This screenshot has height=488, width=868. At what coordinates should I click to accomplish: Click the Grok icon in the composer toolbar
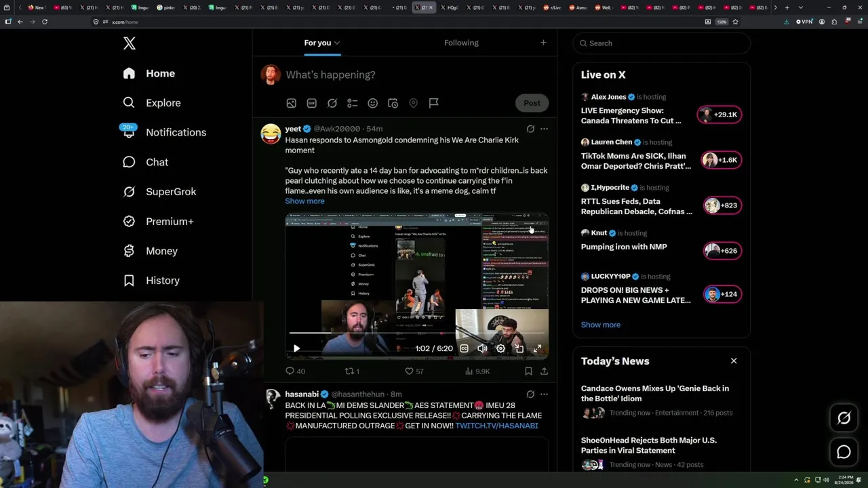click(332, 103)
